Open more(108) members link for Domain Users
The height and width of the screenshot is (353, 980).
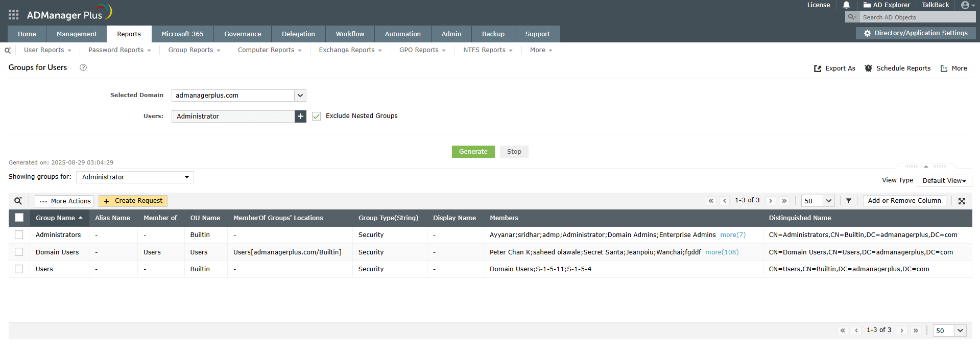722,252
